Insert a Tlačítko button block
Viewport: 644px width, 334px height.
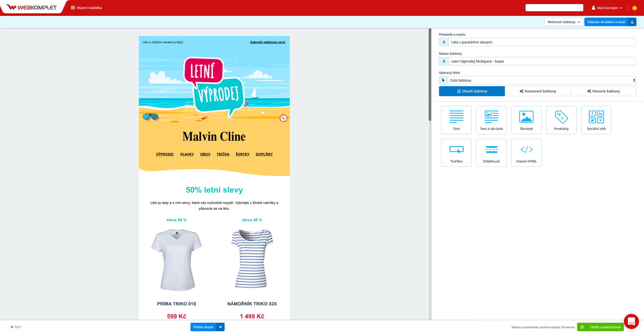coord(456,153)
